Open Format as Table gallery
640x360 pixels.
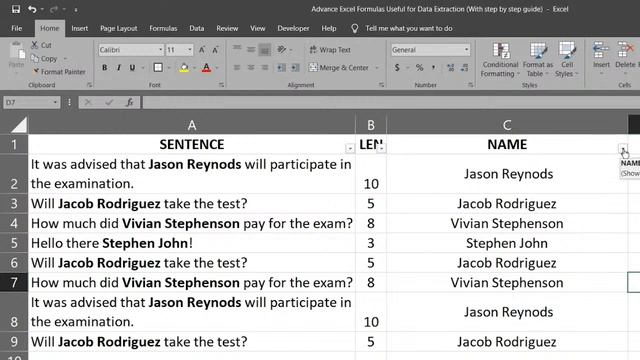(538, 60)
